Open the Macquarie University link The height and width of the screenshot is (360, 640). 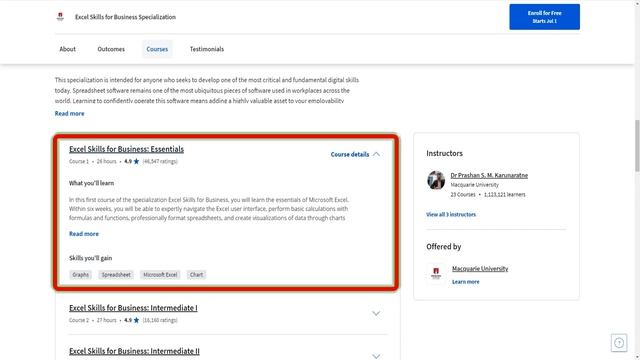pyautogui.click(x=480, y=269)
